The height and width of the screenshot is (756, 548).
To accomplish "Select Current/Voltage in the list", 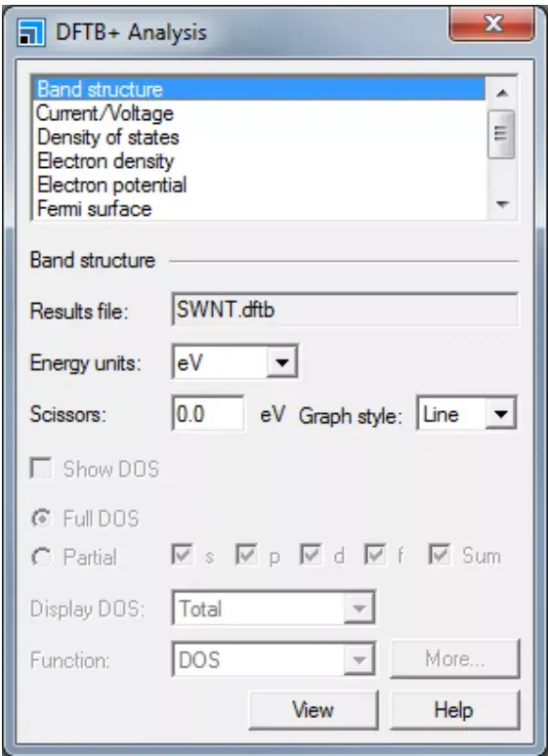I will click(260, 113).
